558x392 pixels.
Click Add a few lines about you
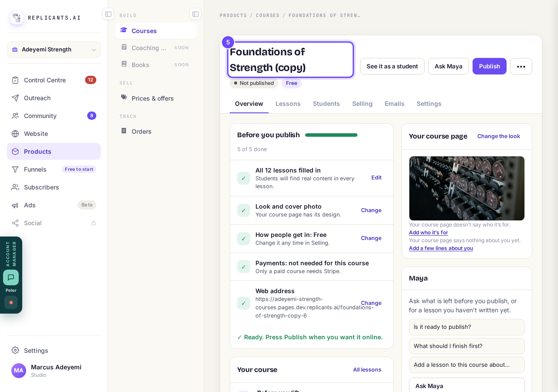(441, 248)
